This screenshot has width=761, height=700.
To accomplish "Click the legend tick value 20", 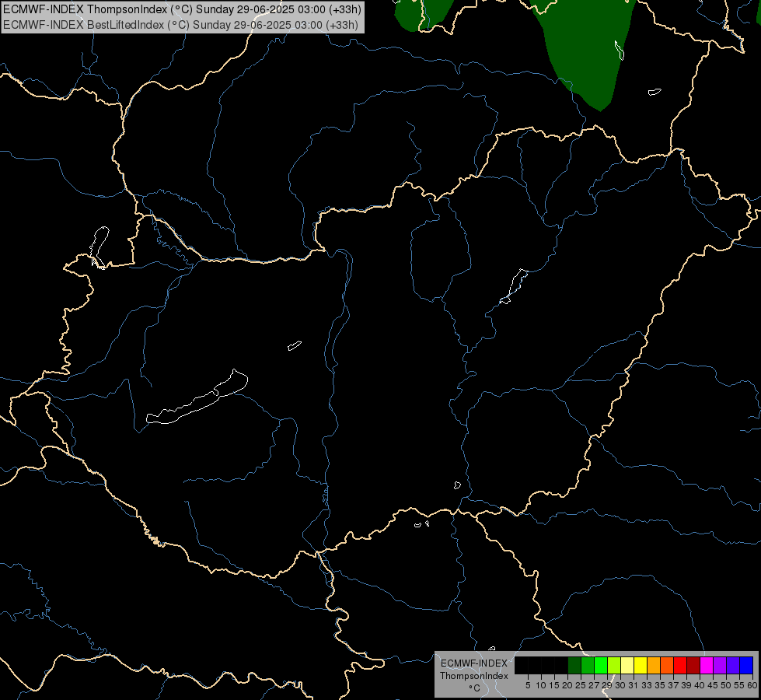I will pyautogui.click(x=567, y=685).
